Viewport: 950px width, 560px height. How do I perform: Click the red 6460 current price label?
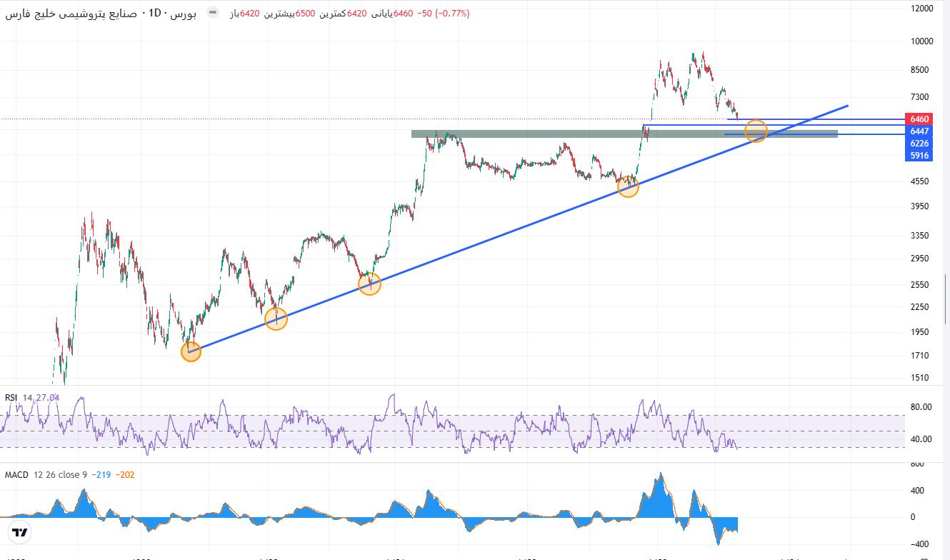pos(920,119)
